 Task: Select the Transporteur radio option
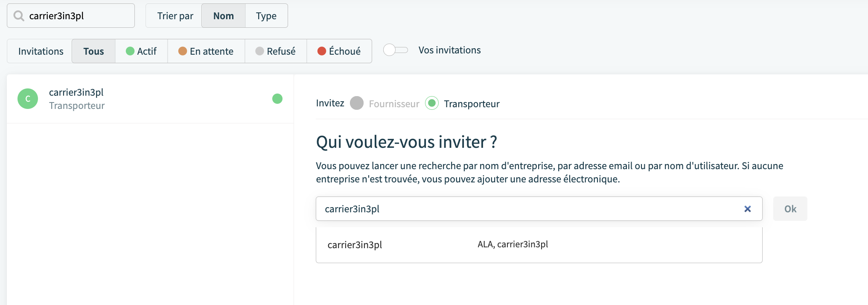click(432, 103)
